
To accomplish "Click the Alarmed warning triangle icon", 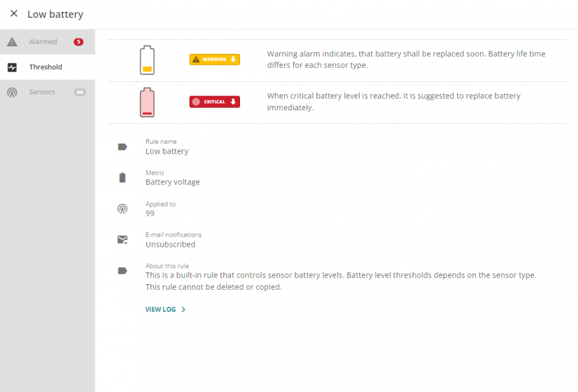I will tap(12, 42).
